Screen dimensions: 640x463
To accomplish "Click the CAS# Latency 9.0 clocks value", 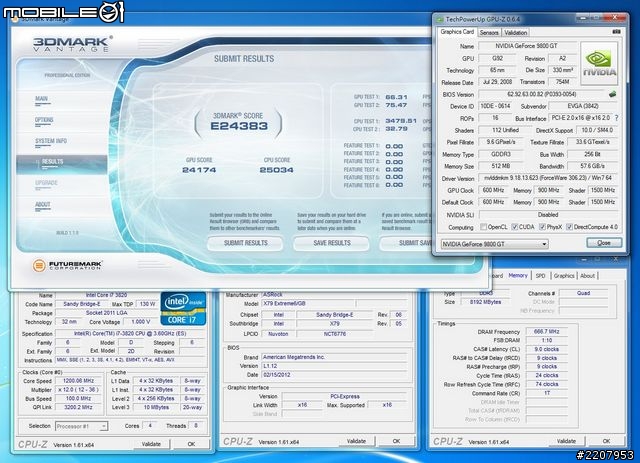I will tap(546, 349).
